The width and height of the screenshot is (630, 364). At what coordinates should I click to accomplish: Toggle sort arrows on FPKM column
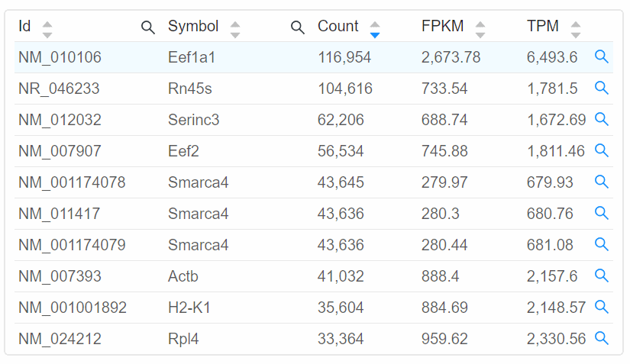(480, 30)
